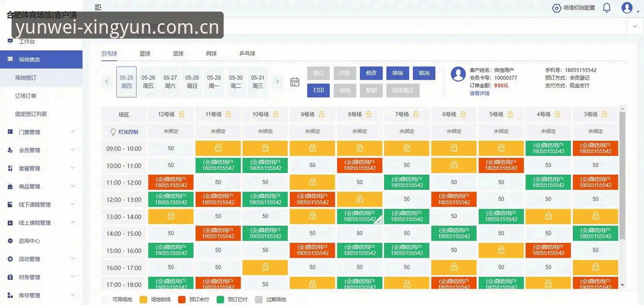Click locked 9号场 slot at 11:00
This screenshot has width=644, height=305.
tap(312, 182)
